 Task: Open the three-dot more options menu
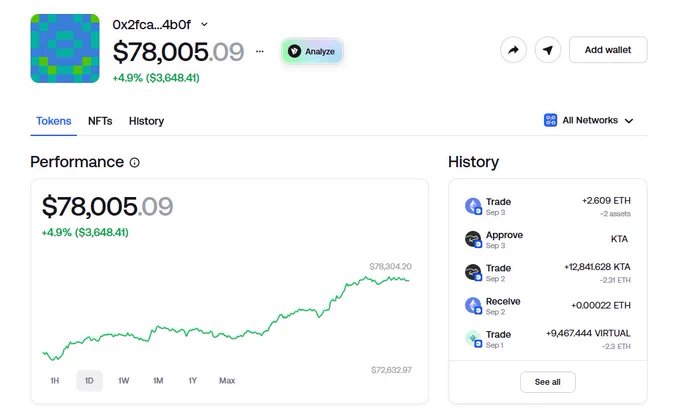259,51
